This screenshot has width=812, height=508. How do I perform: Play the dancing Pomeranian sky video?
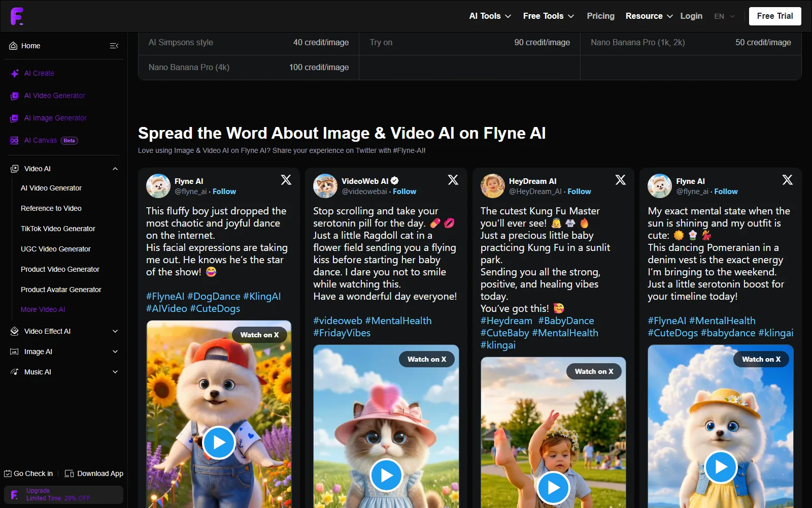coord(721,467)
